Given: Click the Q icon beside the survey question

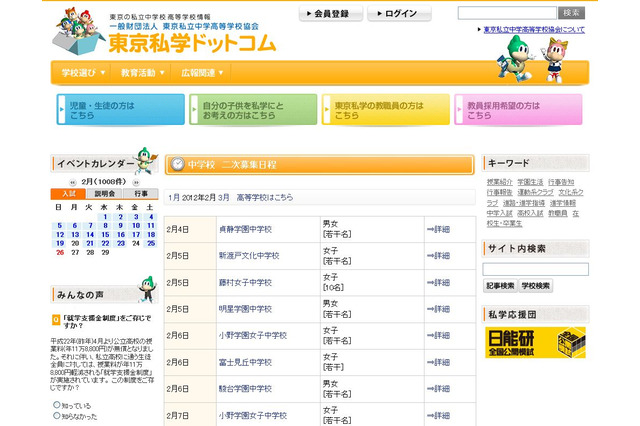Looking at the screenshot, I should coord(56,320).
